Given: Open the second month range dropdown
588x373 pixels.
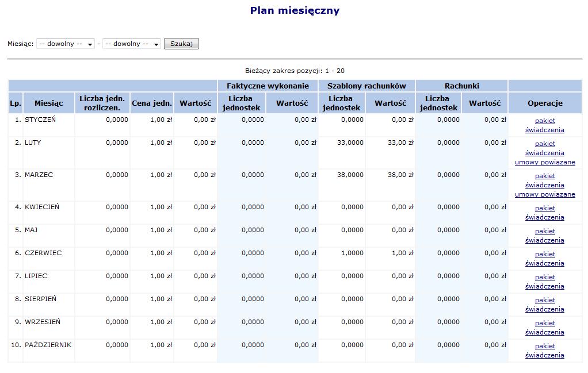Looking at the screenshot, I should coord(132,44).
